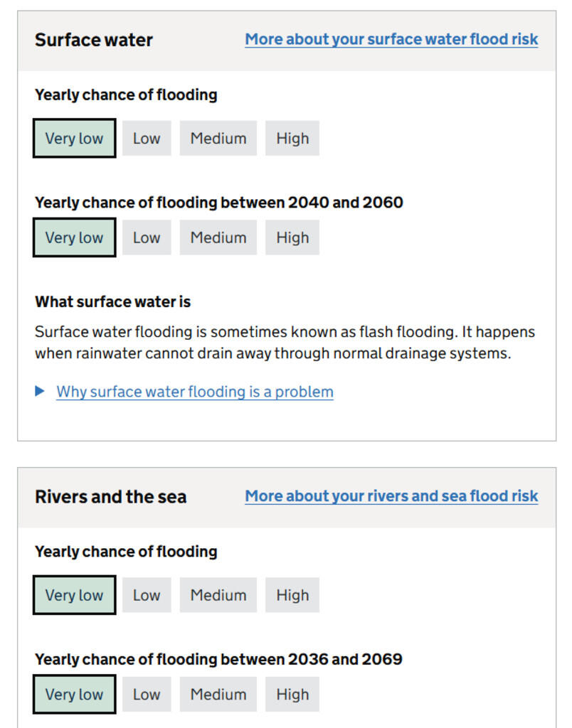Select Very low under surface water yearly chance

pyautogui.click(x=74, y=138)
